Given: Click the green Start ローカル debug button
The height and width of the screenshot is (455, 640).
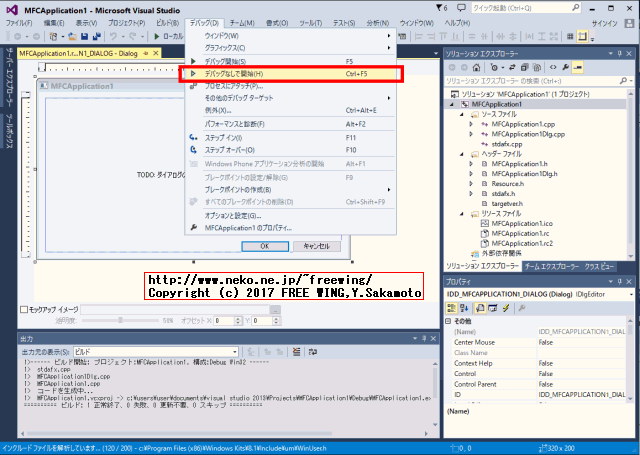Looking at the screenshot, I should [169, 36].
